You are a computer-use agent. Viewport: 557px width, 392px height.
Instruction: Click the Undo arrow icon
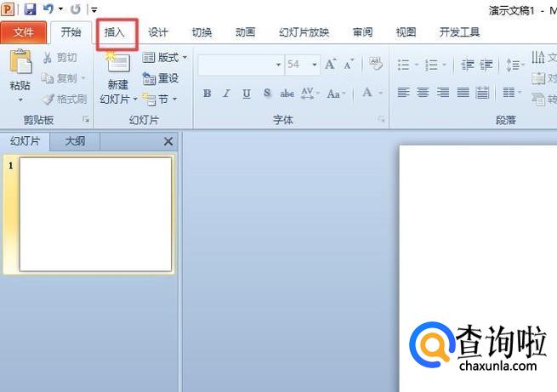click(x=48, y=9)
